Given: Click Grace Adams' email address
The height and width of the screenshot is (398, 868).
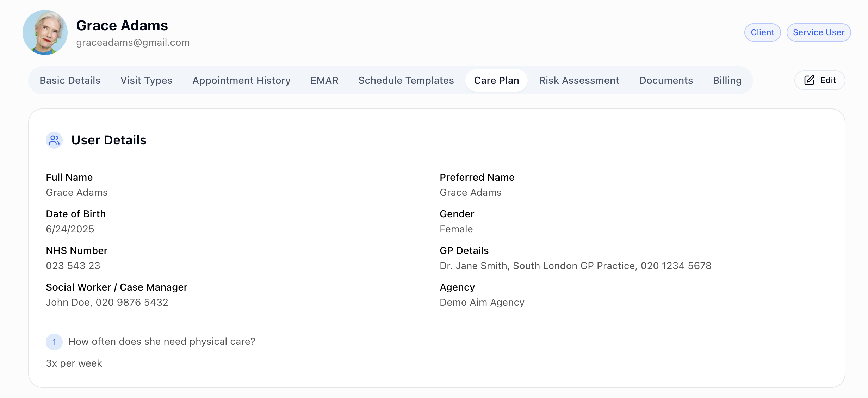Looking at the screenshot, I should coord(133,42).
